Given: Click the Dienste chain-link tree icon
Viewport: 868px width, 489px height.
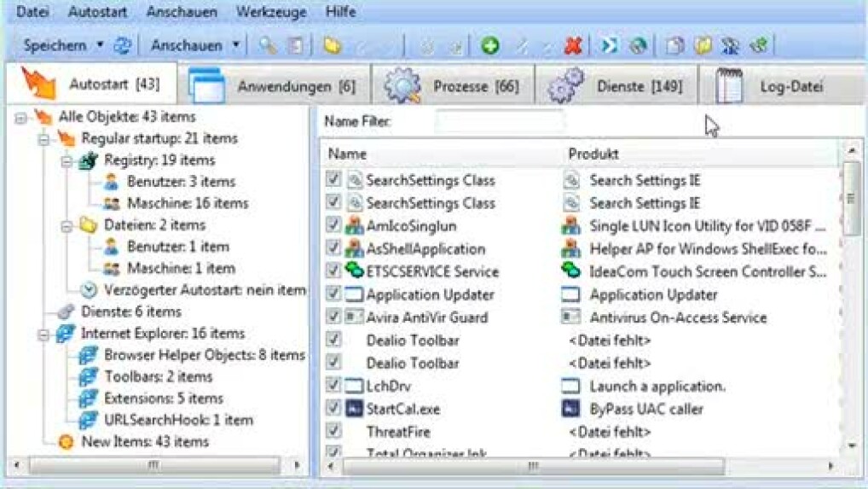Looking at the screenshot, I should (x=67, y=311).
